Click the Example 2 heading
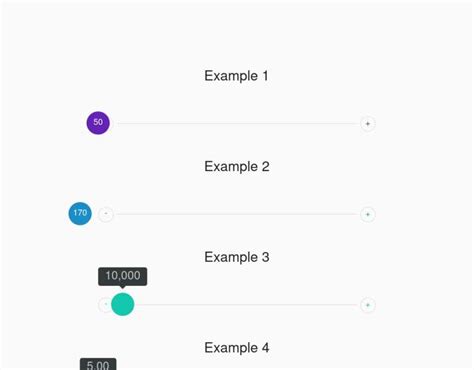 [x=237, y=167]
